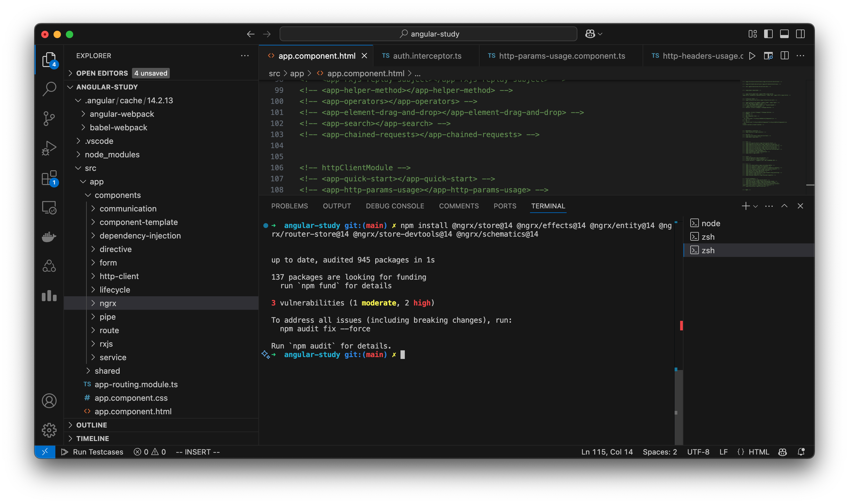Viewport: 849px width, 504px height.
Task: Select the Run and Debug icon
Action: point(49,148)
